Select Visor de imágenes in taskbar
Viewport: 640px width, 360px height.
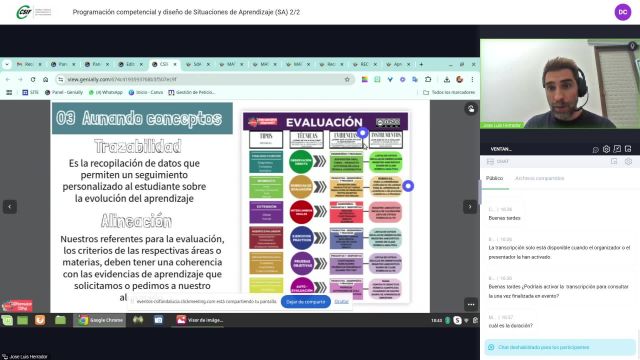click(x=200, y=320)
